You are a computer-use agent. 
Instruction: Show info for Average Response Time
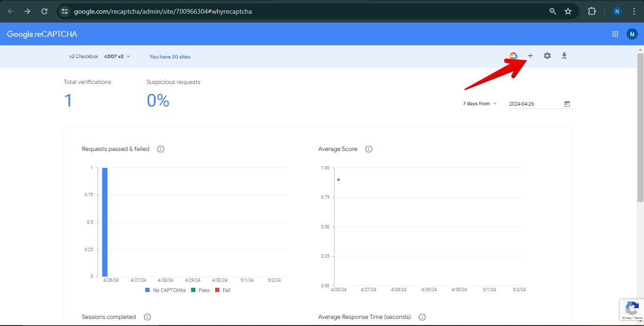pyautogui.click(x=422, y=317)
